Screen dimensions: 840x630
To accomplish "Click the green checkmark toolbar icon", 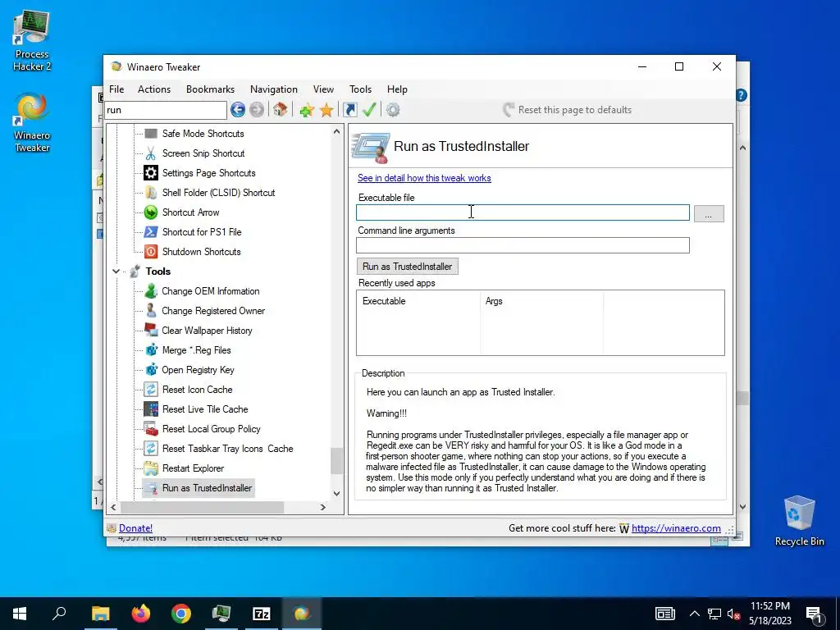I will 369,110.
